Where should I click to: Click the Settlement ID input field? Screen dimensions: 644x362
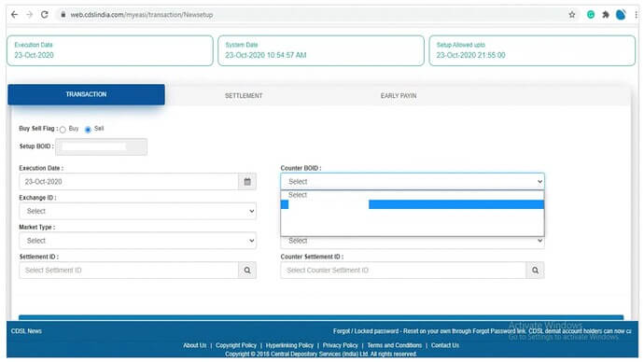pyautogui.click(x=129, y=270)
